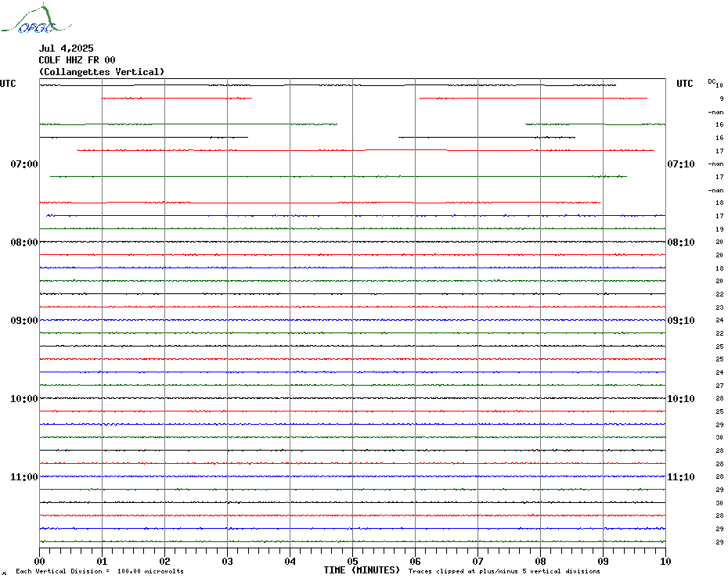The image size is (728, 582).
Task: Click the Traces clipped at plus/minus note
Action: (504, 571)
